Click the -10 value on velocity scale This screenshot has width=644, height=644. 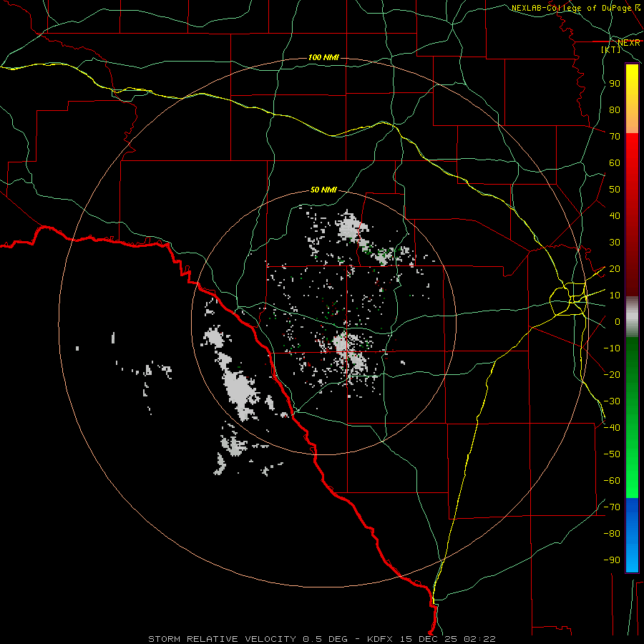point(612,348)
